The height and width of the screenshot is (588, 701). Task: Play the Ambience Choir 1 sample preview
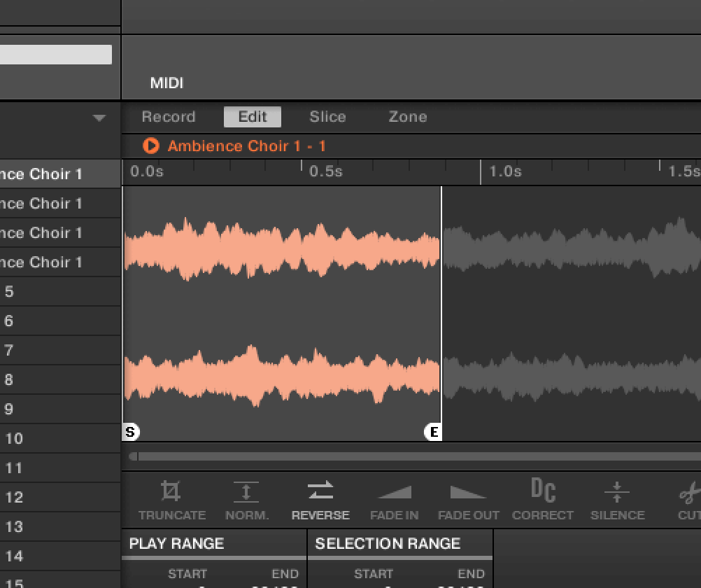(x=150, y=146)
